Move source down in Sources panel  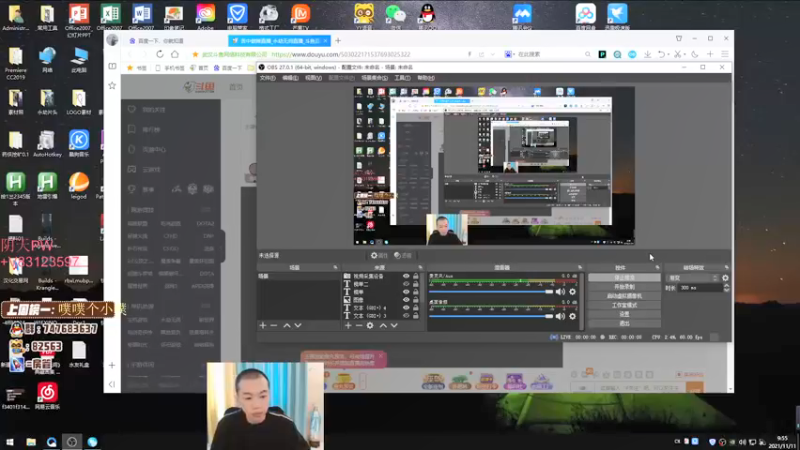tap(394, 326)
